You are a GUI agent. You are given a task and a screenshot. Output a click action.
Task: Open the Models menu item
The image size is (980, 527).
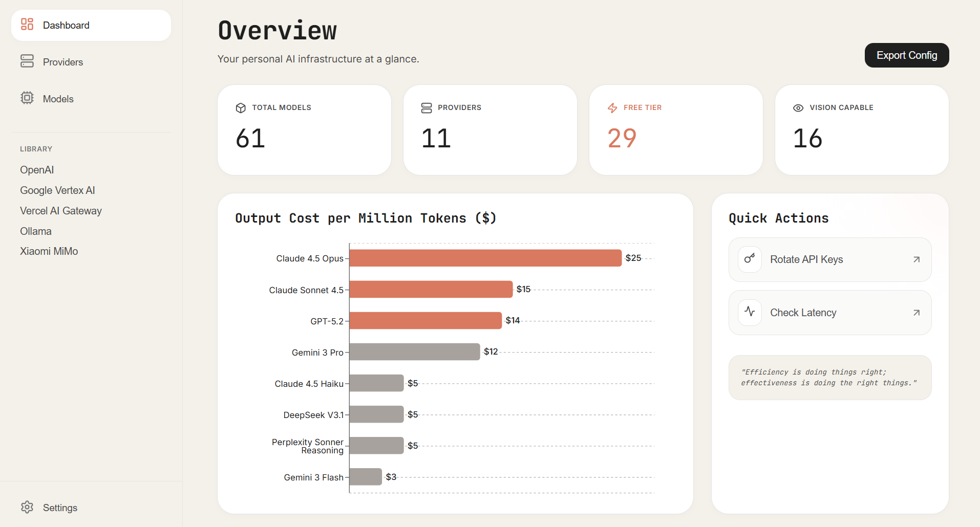pos(58,99)
